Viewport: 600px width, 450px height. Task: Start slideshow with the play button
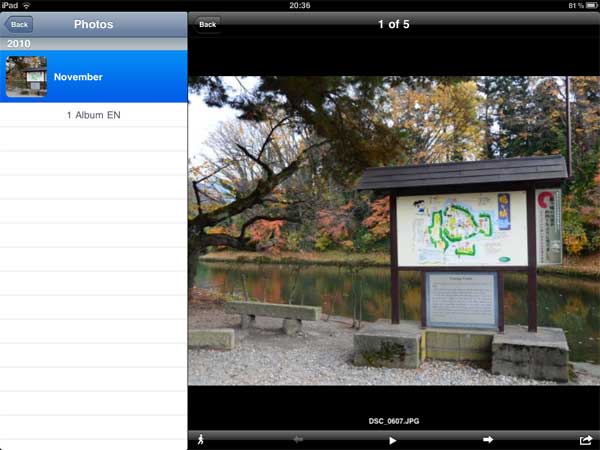coord(392,440)
